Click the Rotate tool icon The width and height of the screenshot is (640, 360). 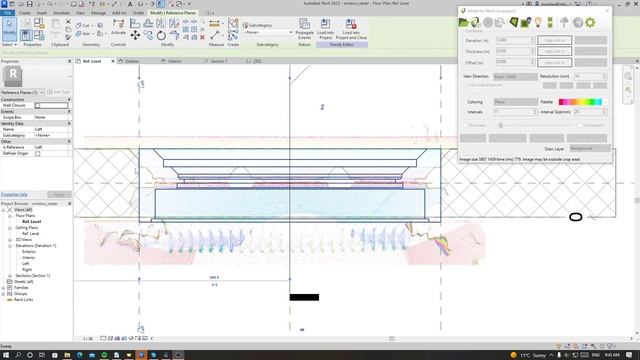tap(161, 36)
